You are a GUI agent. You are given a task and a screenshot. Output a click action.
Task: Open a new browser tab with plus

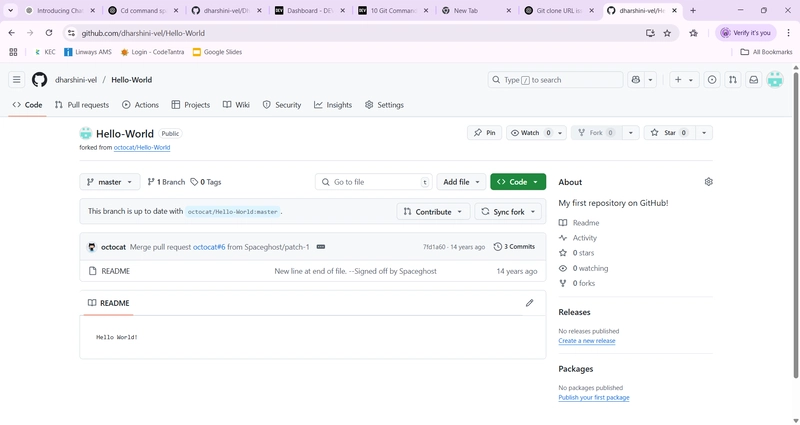(693, 10)
